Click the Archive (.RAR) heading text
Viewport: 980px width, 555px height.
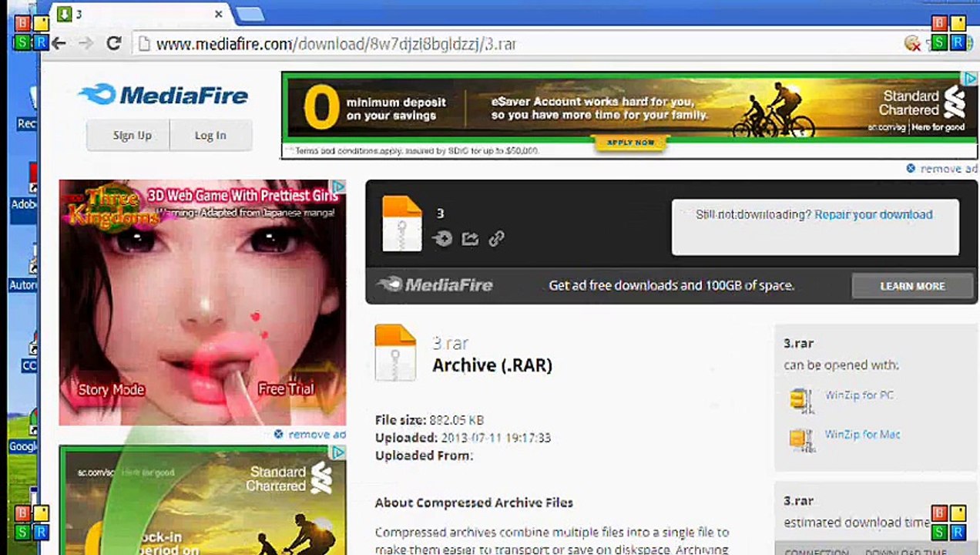click(x=492, y=365)
